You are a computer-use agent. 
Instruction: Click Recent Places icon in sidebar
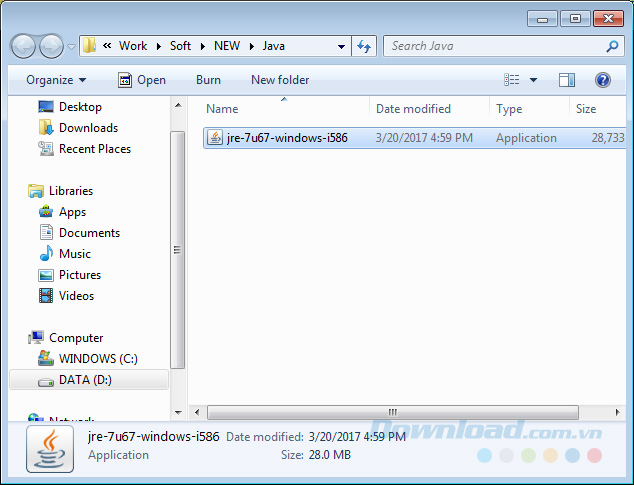(x=46, y=149)
